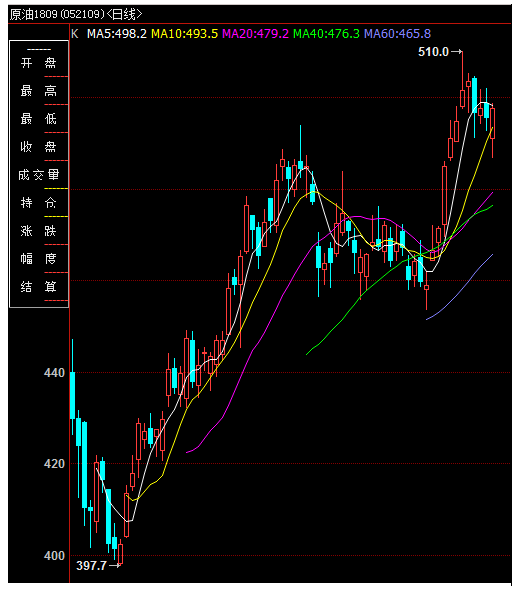Screen dimensions: 519x589
Task: Click the 最高 row in the info panel
Action: pos(39,91)
